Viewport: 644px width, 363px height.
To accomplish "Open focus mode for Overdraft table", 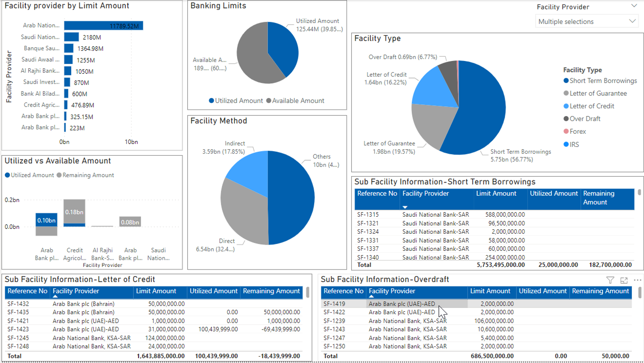I will 624,281.
